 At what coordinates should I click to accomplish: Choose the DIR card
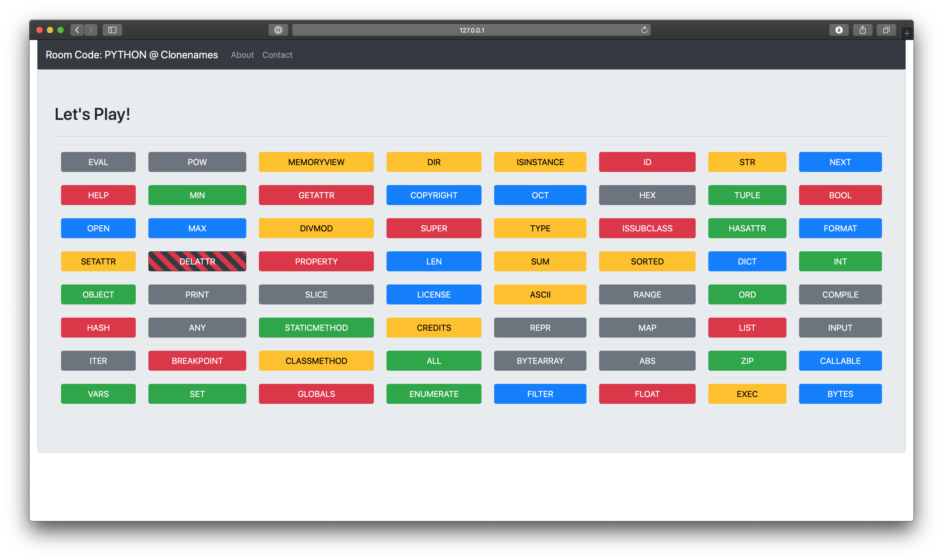[x=434, y=162]
